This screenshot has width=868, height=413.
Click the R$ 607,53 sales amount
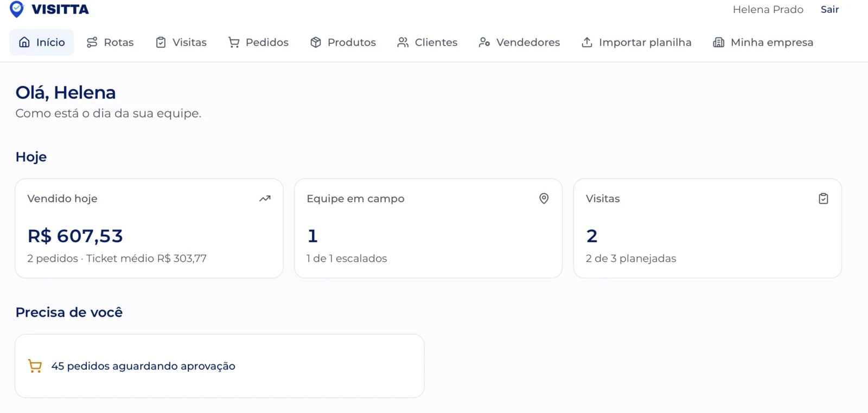[x=75, y=236]
